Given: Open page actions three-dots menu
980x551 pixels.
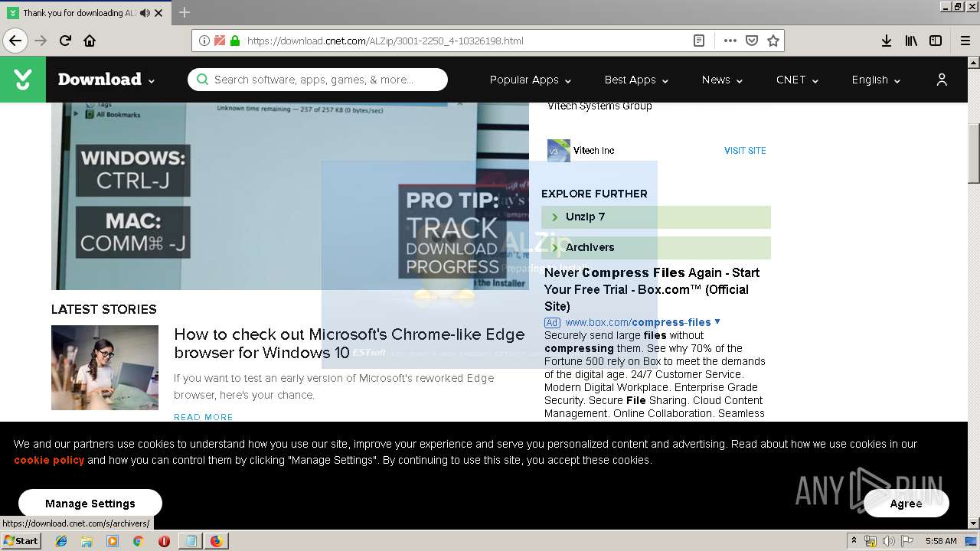Looking at the screenshot, I should coord(730,41).
